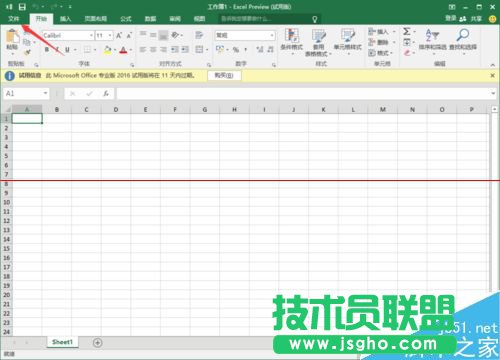Click the Buy button in trial bar
The image size is (500, 360).
(224, 76)
